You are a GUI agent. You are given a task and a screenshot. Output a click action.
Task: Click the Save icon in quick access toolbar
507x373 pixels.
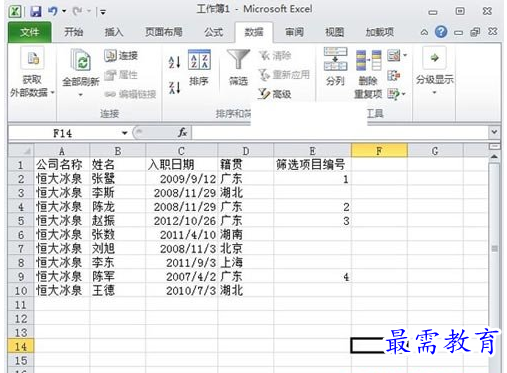tap(36, 12)
